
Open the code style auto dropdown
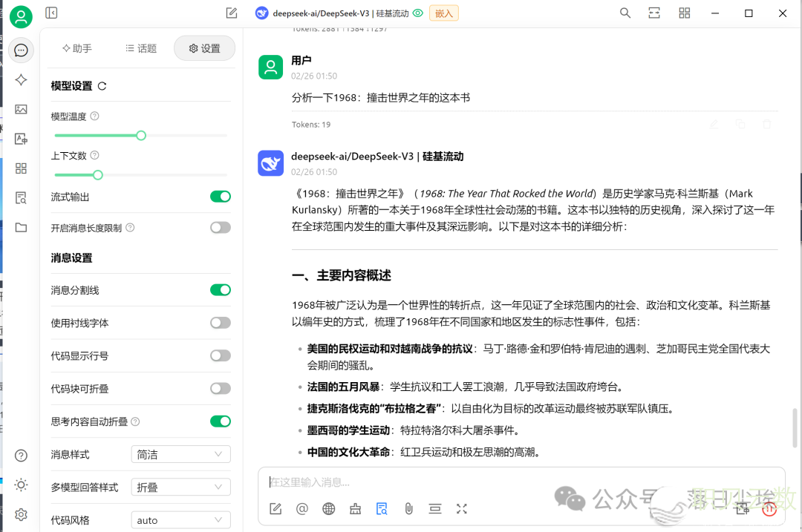click(x=180, y=520)
